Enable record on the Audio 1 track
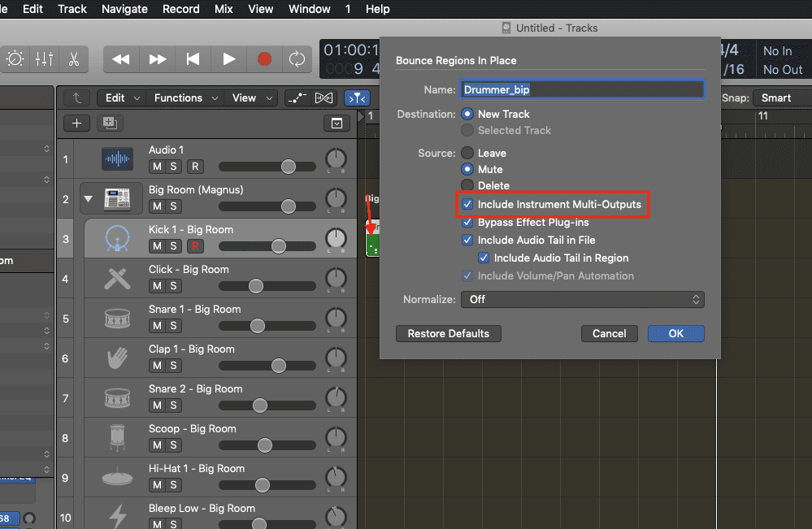 point(195,167)
